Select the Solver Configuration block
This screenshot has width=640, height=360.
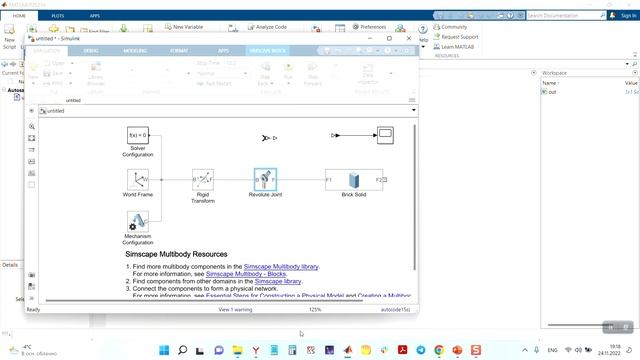click(x=138, y=135)
